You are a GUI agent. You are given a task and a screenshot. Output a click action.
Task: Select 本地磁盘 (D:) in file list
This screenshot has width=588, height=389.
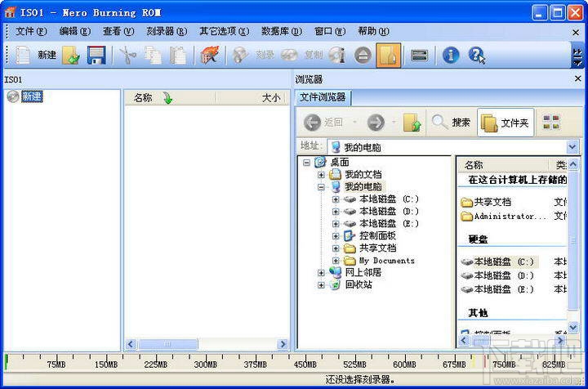[x=497, y=275]
